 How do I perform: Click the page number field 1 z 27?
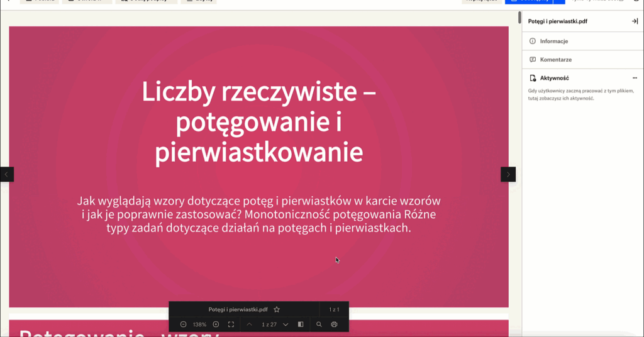point(269,324)
